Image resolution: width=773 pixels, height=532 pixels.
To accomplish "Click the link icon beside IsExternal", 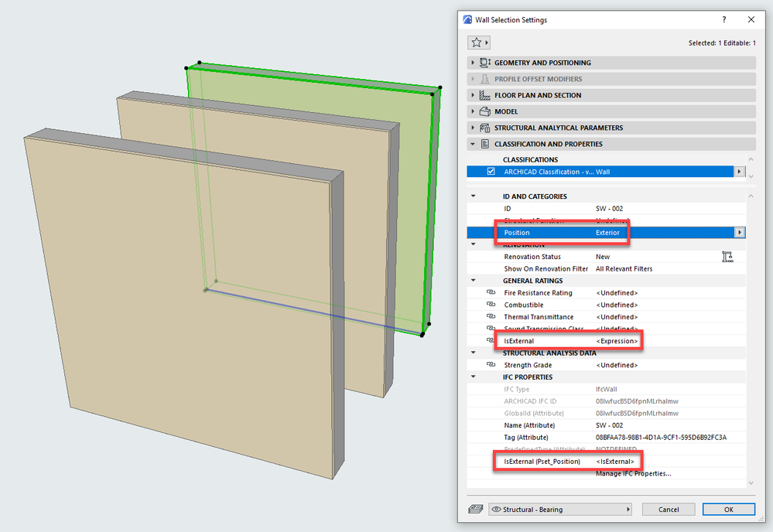I will (491, 340).
